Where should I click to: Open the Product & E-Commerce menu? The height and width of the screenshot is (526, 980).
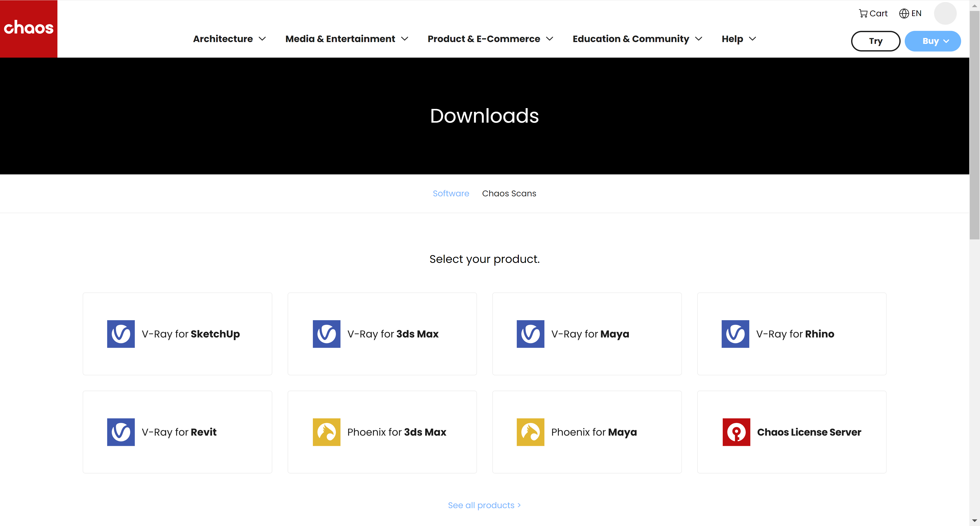[484, 39]
